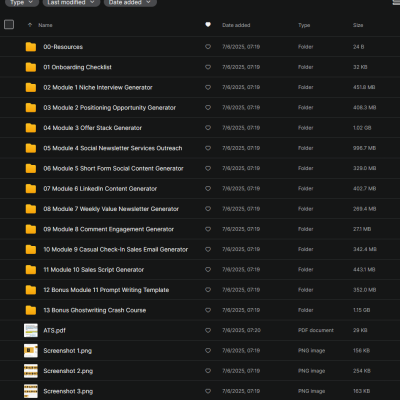Click the 7/6/2025, 07:20 date cell
Image resolution: width=400 pixels, height=400 pixels.
pos(241,330)
